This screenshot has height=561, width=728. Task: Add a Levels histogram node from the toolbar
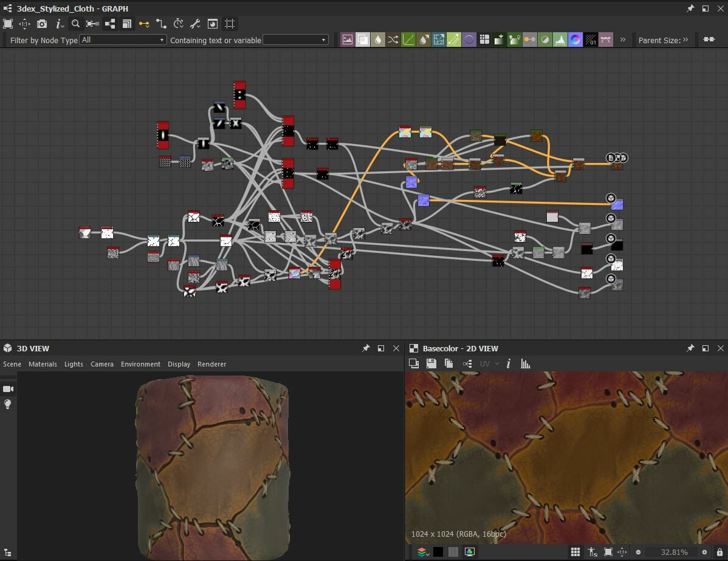point(560,40)
